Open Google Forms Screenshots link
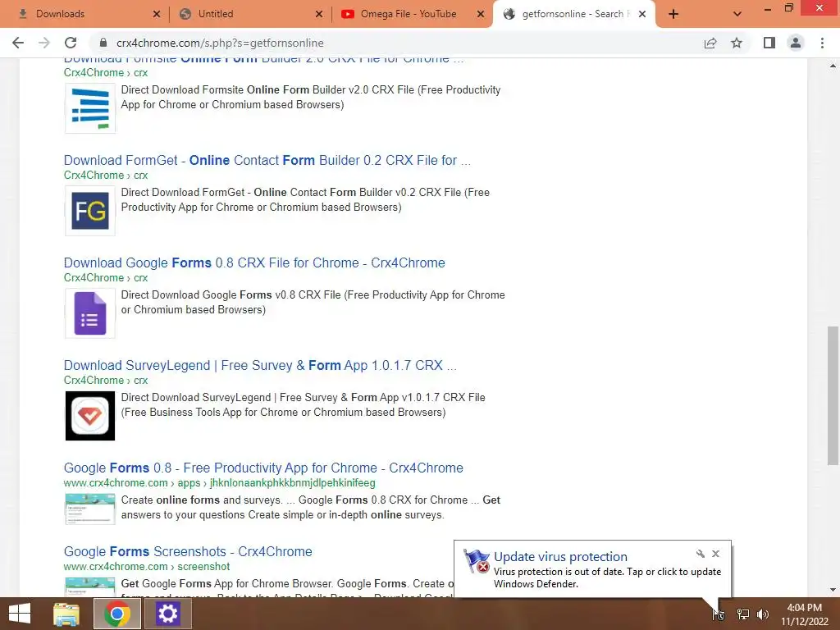This screenshot has height=630, width=840. coord(188,551)
